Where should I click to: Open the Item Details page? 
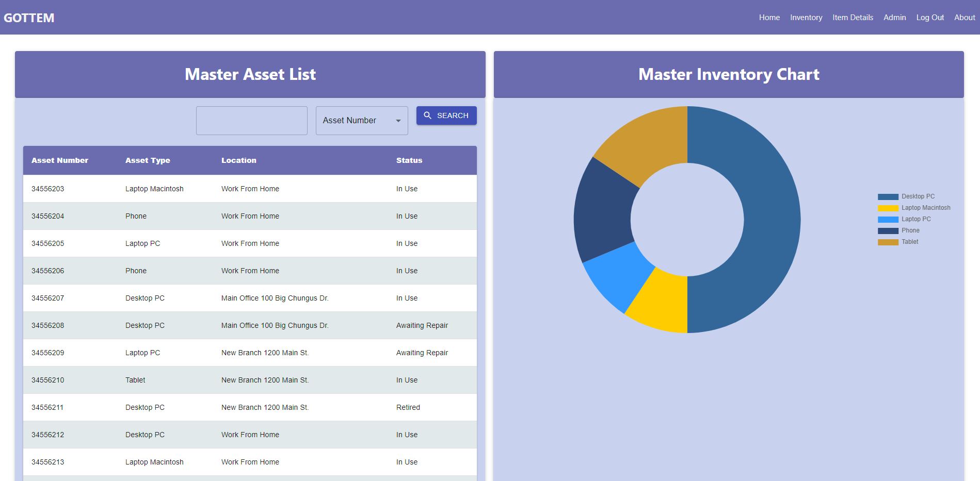(x=853, y=18)
